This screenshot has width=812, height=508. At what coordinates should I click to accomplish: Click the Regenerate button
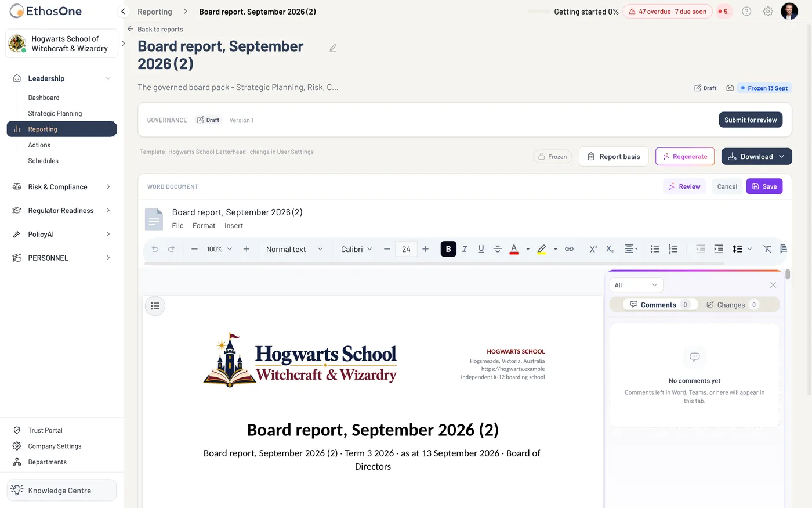(685, 157)
